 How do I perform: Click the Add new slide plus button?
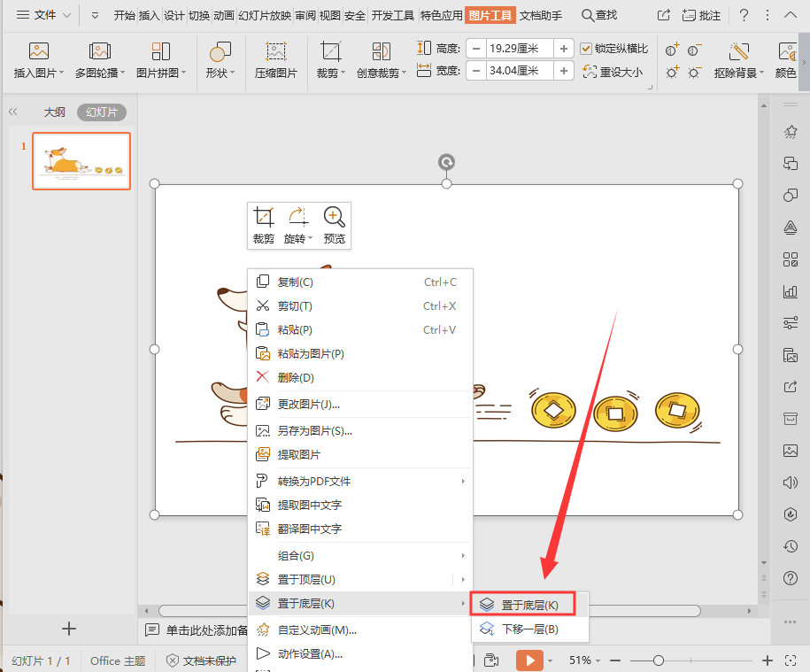pos(69,629)
